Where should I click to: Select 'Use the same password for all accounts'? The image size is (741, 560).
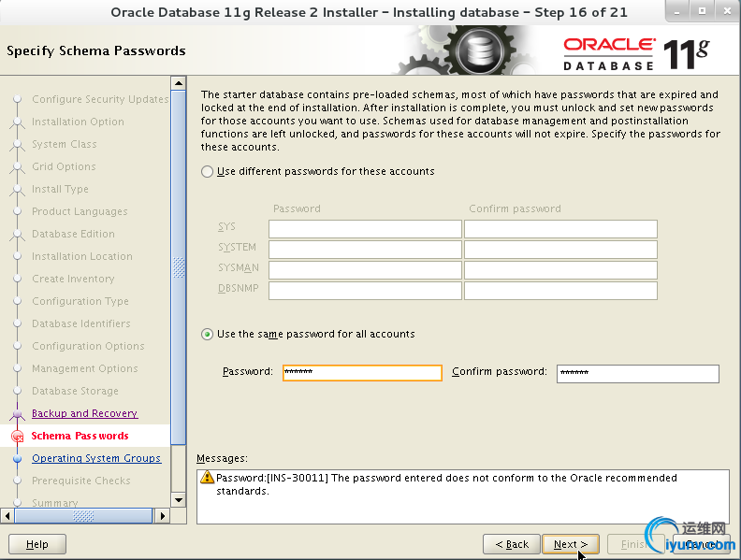coord(207,335)
